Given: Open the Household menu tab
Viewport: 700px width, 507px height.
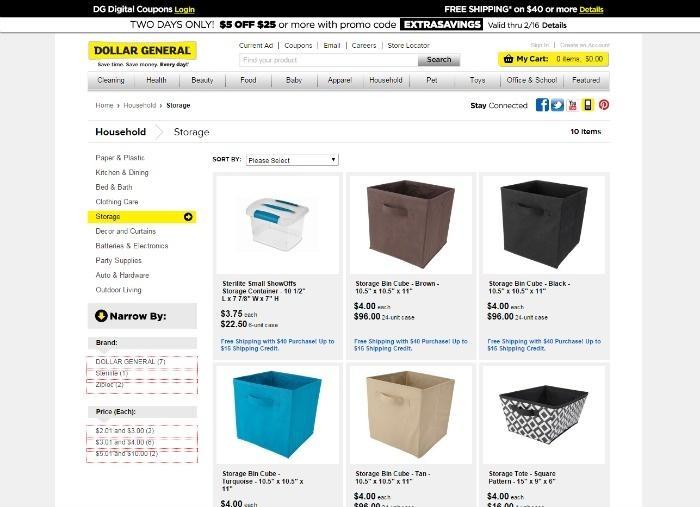Looking at the screenshot, I should [x=386, y=80].
